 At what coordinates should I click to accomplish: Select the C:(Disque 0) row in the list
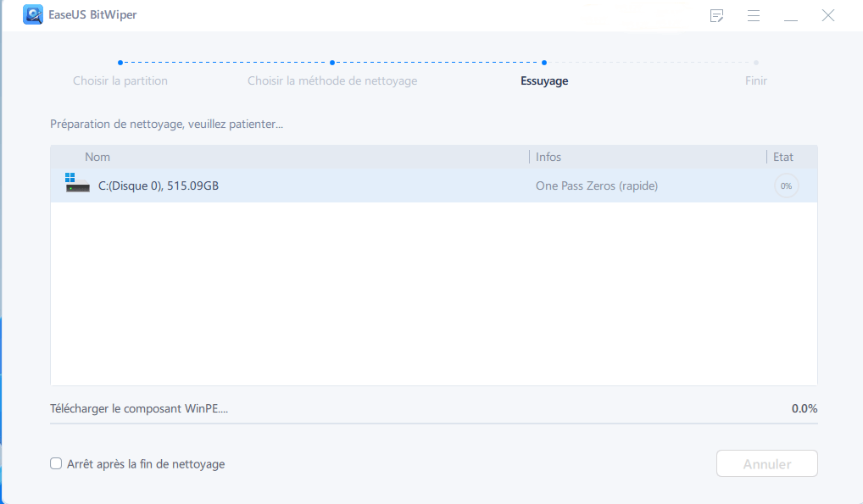pyautogui.click(x=339, y=186)
